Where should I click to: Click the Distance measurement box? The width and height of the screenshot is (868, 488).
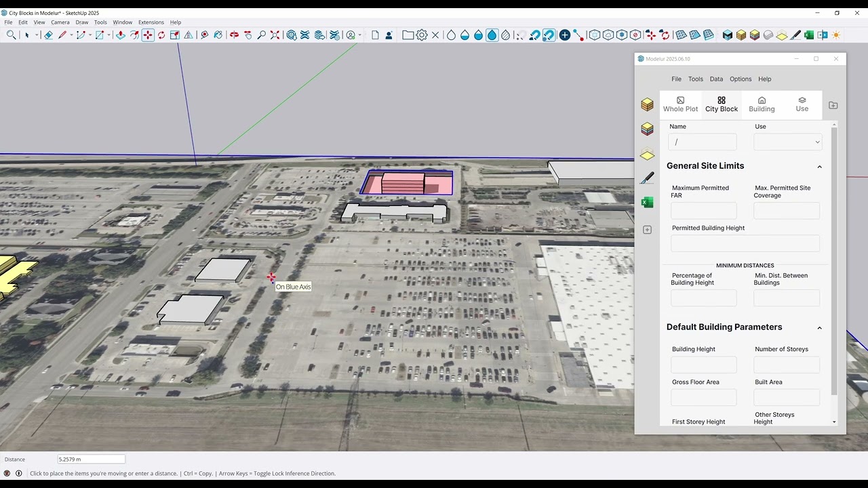91,459
